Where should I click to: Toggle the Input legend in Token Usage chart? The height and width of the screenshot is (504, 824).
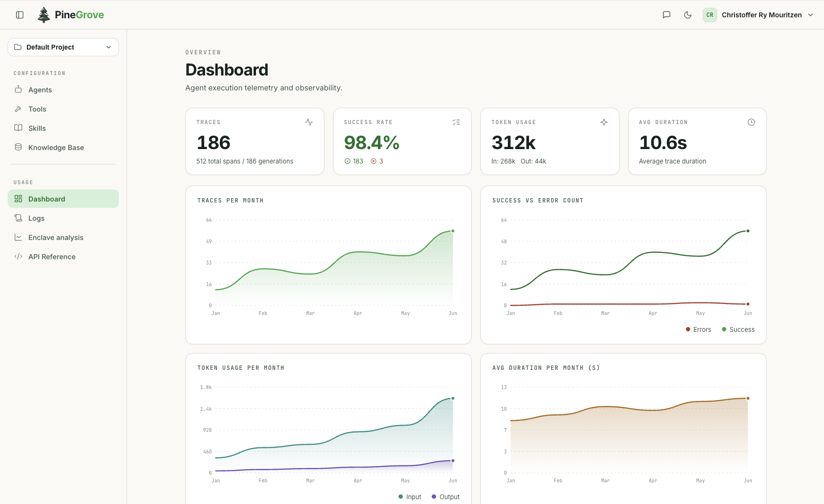pyautogui.click(x=410, y=497)
